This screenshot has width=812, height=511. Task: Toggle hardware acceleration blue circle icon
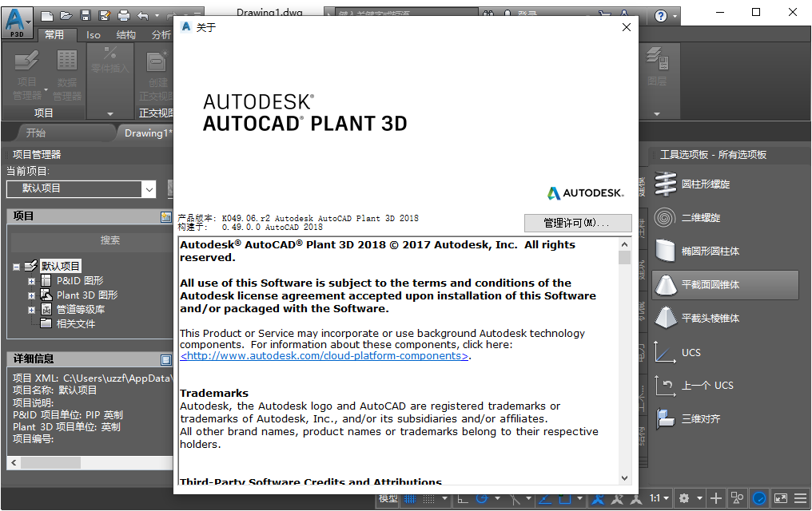coord(759,498)
